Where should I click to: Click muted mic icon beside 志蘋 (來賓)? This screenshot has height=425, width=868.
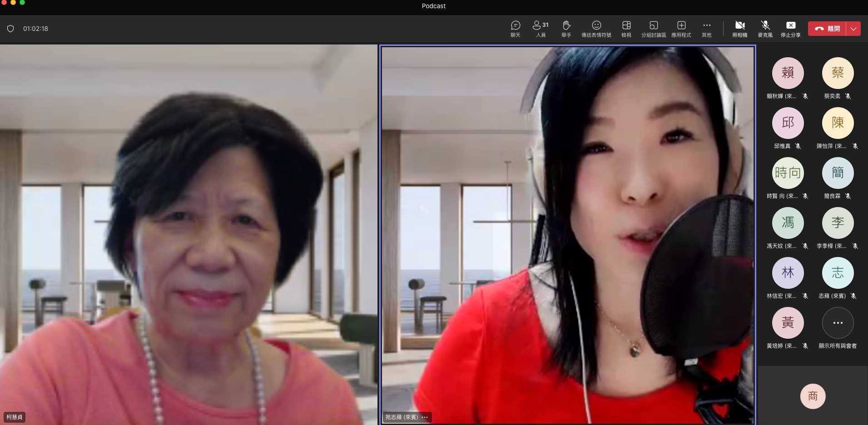853,296
